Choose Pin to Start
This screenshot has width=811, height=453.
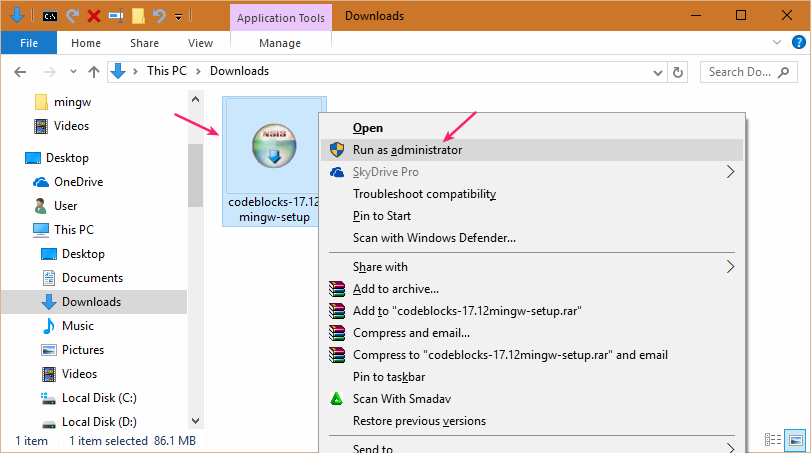click(x=532, y=216)
